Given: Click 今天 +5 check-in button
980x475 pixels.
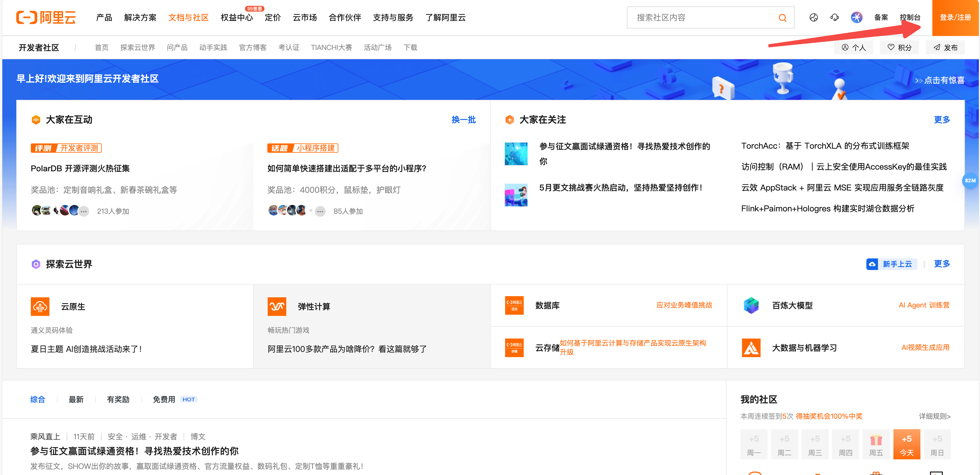Looking at the screenshot, I should tap(906, 444).
